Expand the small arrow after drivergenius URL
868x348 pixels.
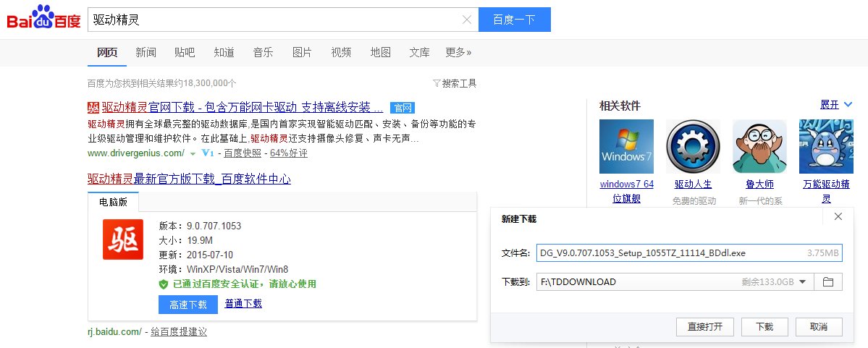tap(193, 153)
